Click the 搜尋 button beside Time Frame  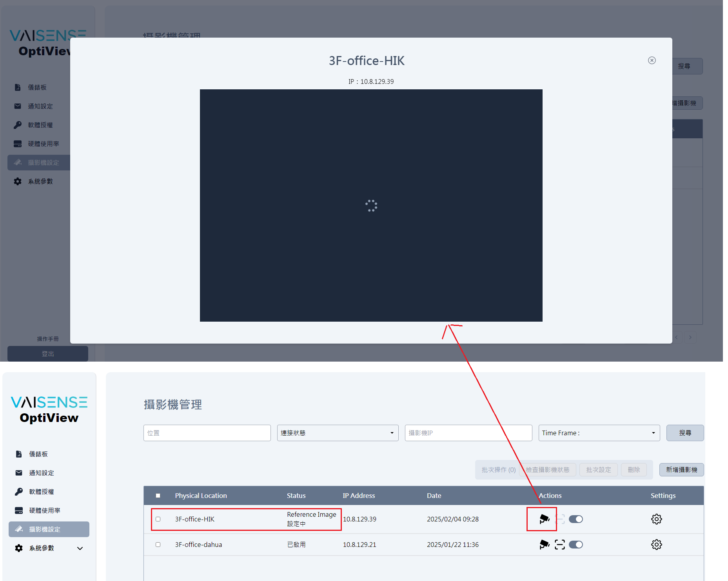tap(685, 433)
